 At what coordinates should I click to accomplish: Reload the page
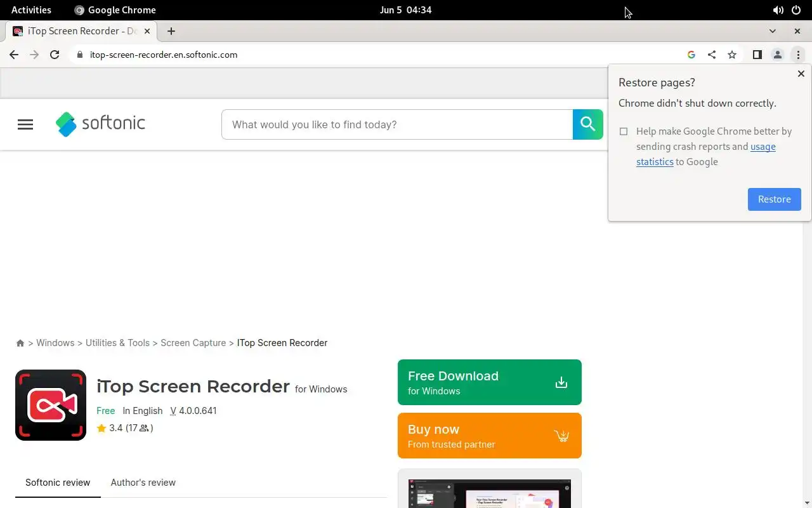click(x=55, y=55)
